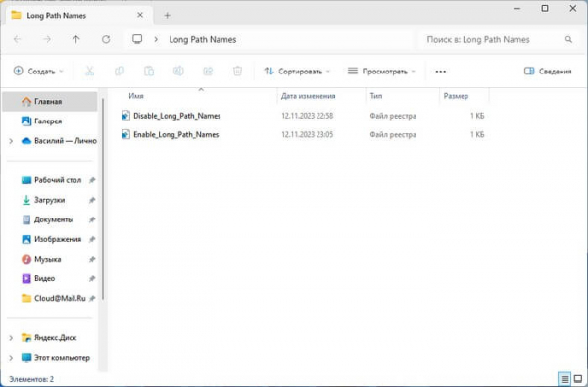Image resolution: width=588 pixels, height=387 pixels.
Task: Click the folder icon in Long Path Names tab
Action: 16,15
